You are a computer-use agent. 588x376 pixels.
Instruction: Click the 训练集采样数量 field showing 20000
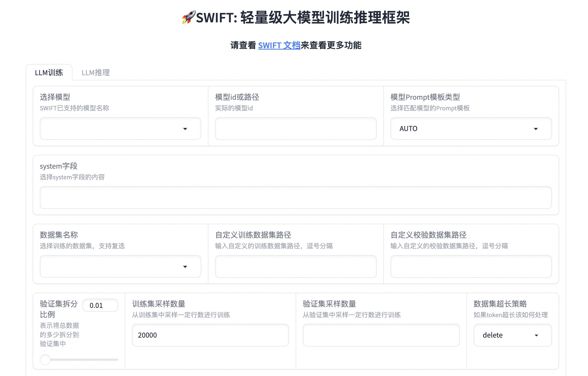click(x=210, y=335)
